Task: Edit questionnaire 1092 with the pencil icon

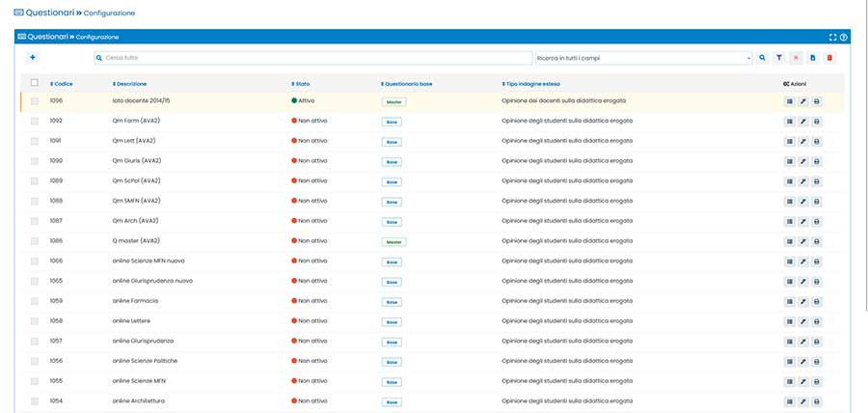Action: pos(800,121)
